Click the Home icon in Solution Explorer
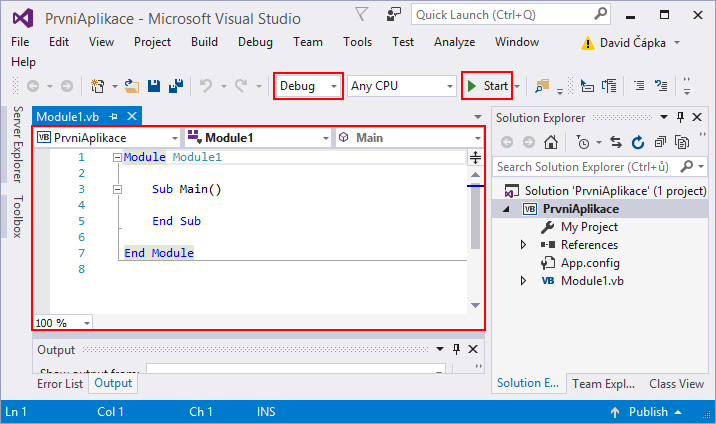 coord(551,142)
